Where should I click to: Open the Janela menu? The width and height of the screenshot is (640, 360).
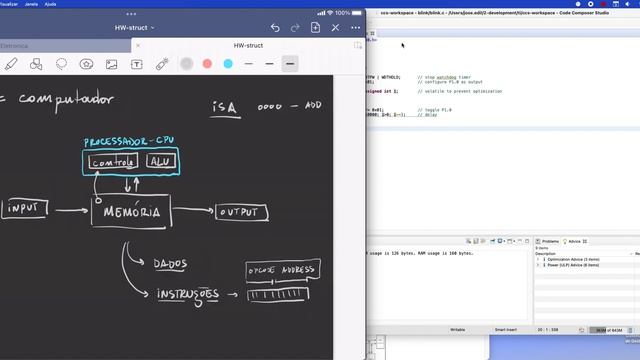[31, 4]
